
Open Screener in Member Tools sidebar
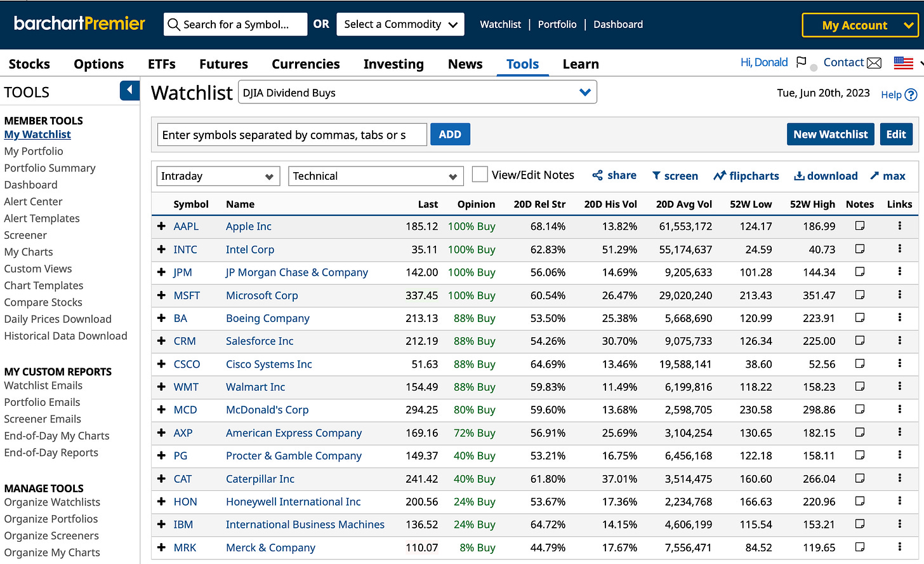(25, 235)
